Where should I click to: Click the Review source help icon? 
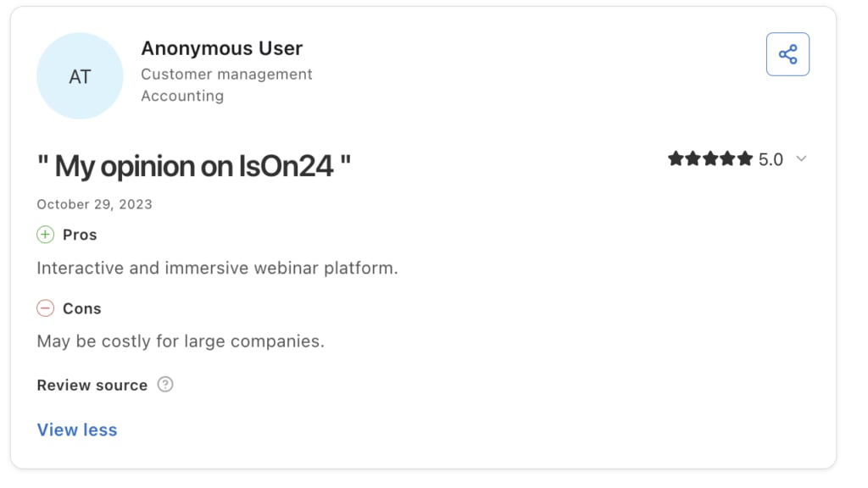[165, 385]
